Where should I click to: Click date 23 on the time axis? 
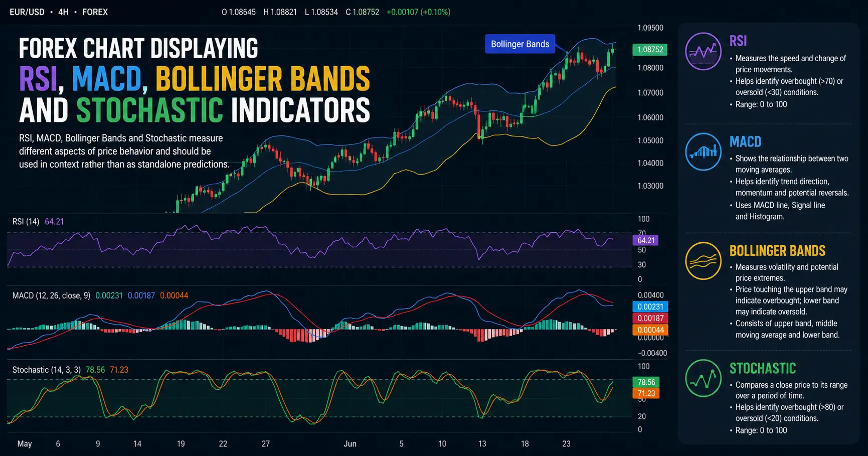566,444
